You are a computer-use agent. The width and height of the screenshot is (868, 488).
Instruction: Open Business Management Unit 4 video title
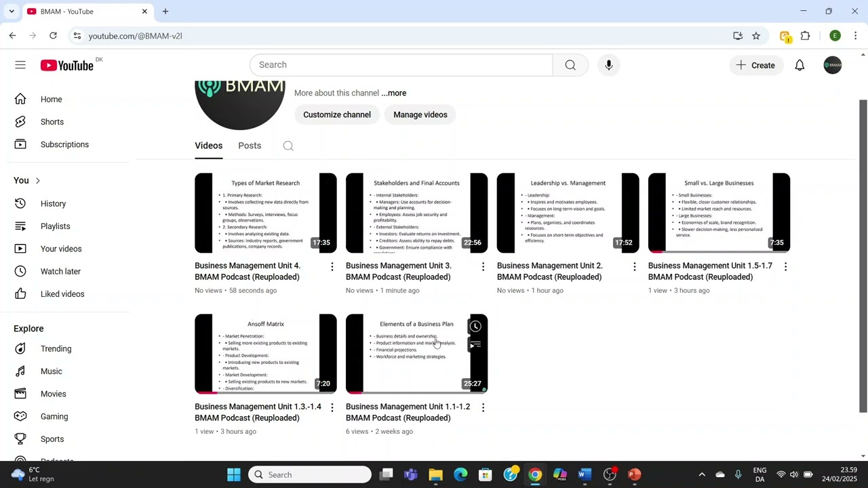click(x=248, y=271)
